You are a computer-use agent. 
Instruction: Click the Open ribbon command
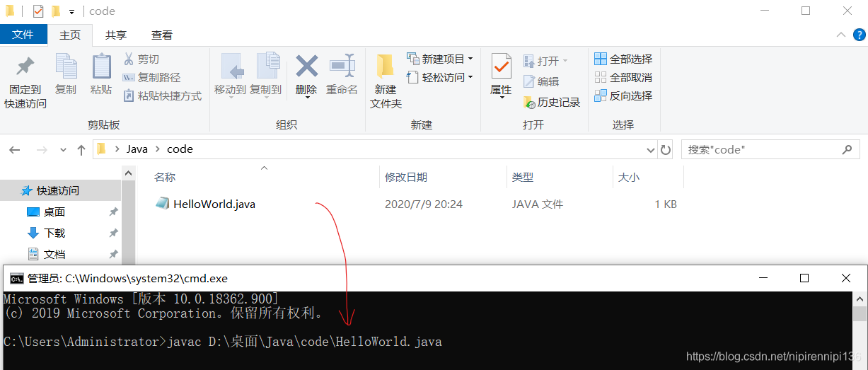coord(545,62)
